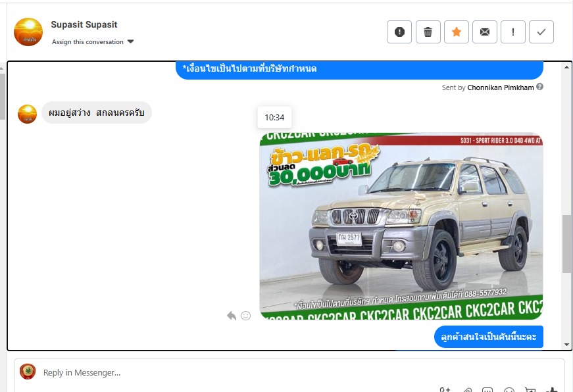Click the Chonnikan Pimkham sender name
The width and height of the screenshot is (573, 392).
501,87
